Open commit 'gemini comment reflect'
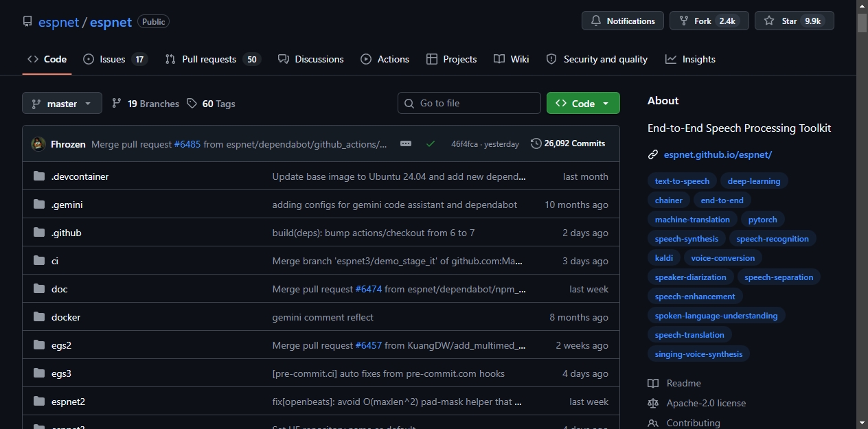Viewport: 868px width, 429px height. click(x=323, y=317)
